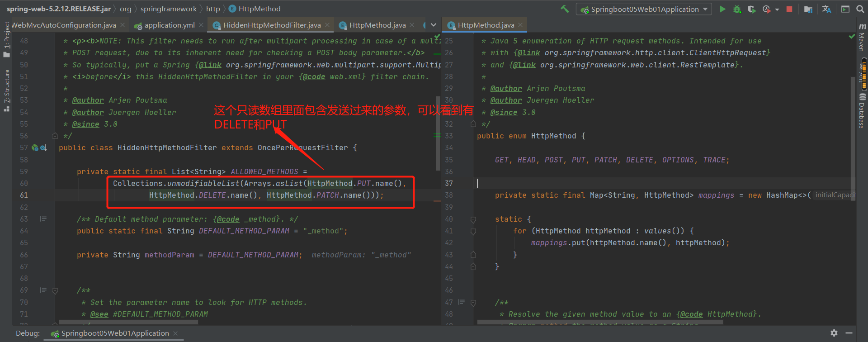
Task: Click the right editor horizontal scrollbar
Action: 600,323
